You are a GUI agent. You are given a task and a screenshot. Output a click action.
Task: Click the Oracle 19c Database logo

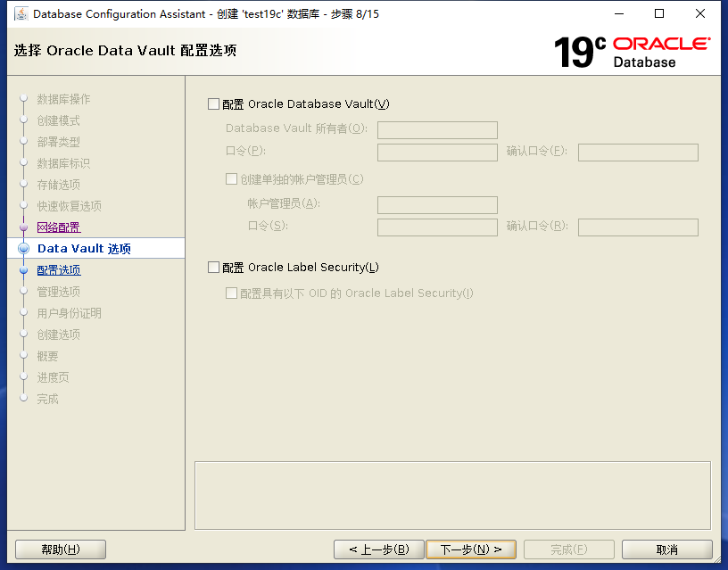click(x=632, y=52)
